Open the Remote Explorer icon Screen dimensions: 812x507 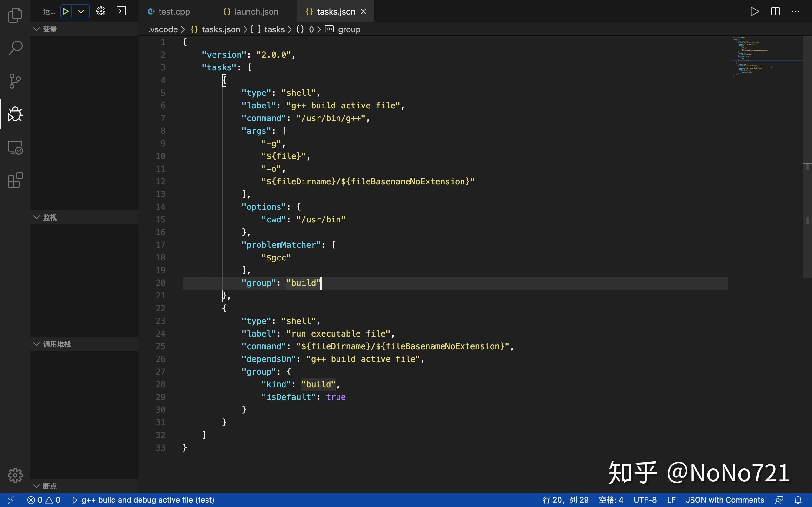(15, 147)
